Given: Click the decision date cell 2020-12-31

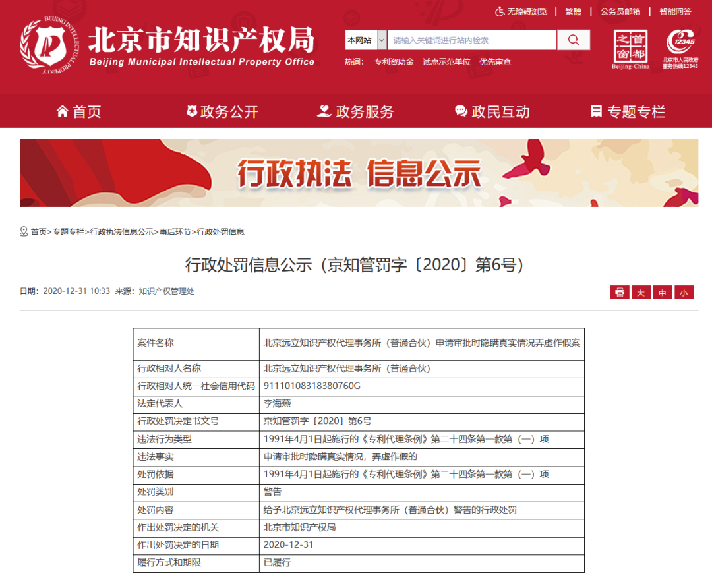Looking at the screenshot, I should click(421, 545).
